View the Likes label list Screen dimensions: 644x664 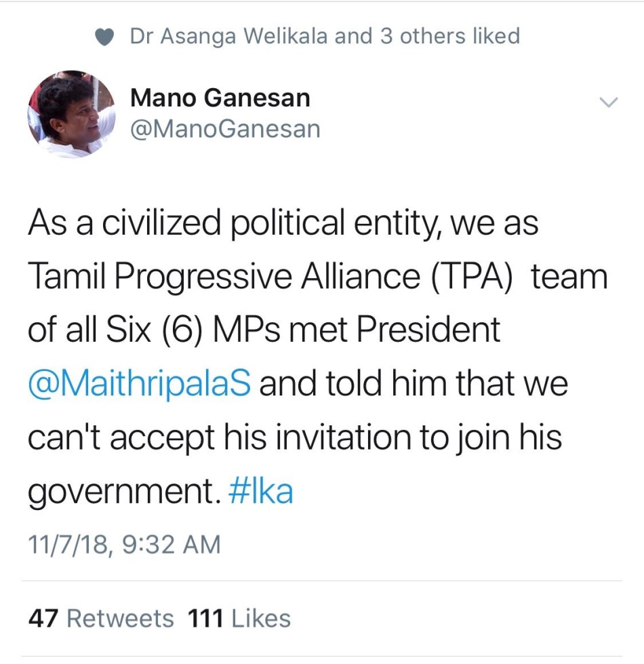point(261,619)
